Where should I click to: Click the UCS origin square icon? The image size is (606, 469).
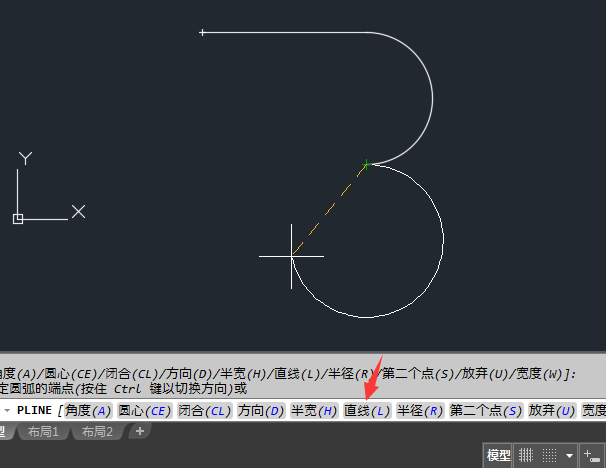[18, 219]
